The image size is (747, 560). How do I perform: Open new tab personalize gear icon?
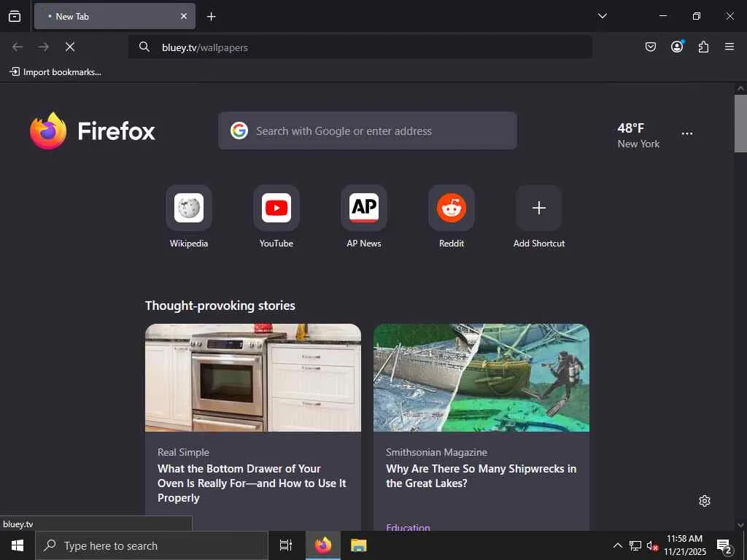tap(705, 501)
